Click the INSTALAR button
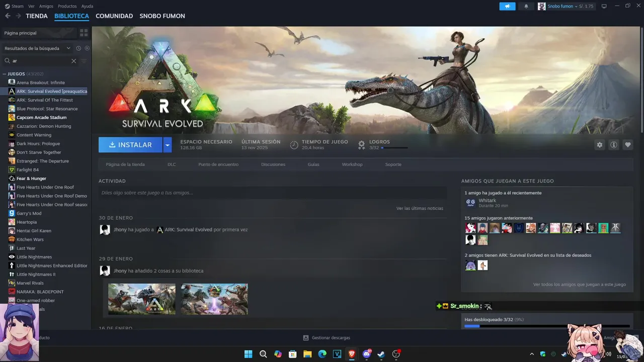Viewport: 644px width, 362px height. pyautogui.click(x=130, y=145)
